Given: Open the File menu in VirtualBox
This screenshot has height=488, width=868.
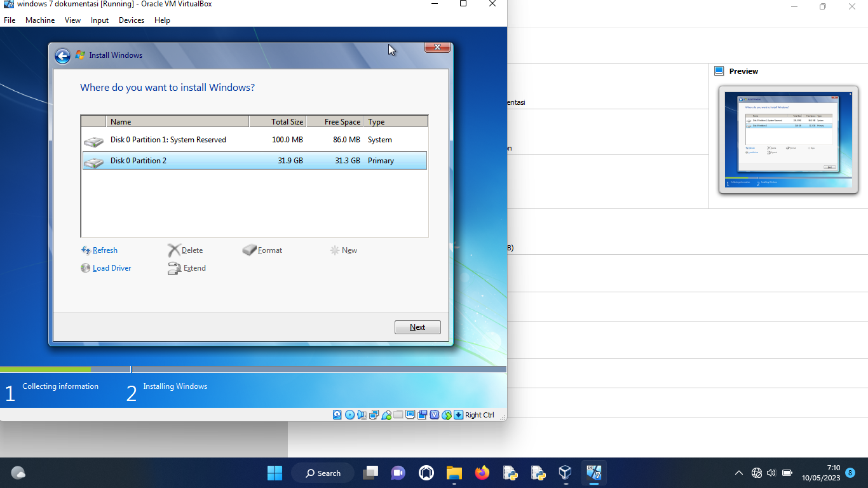Looking at the screenshot, I should (x=10, y=20).
